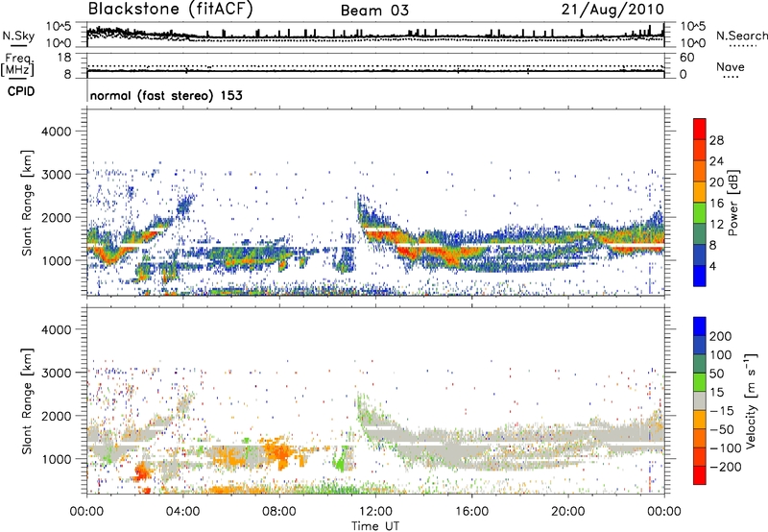The width and height of the screenshot is (768, 532).
Task: Click the "N.Search" legend label
Action: [741, 36]
